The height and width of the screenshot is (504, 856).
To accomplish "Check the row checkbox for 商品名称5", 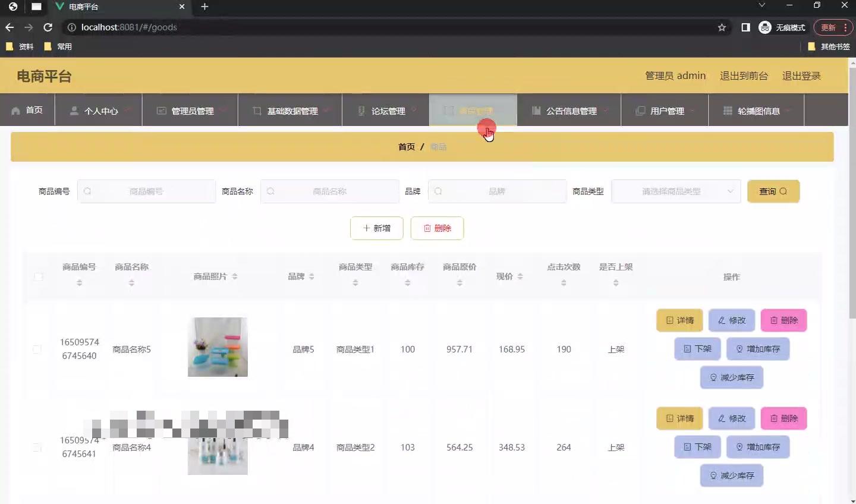I will 37,349.
